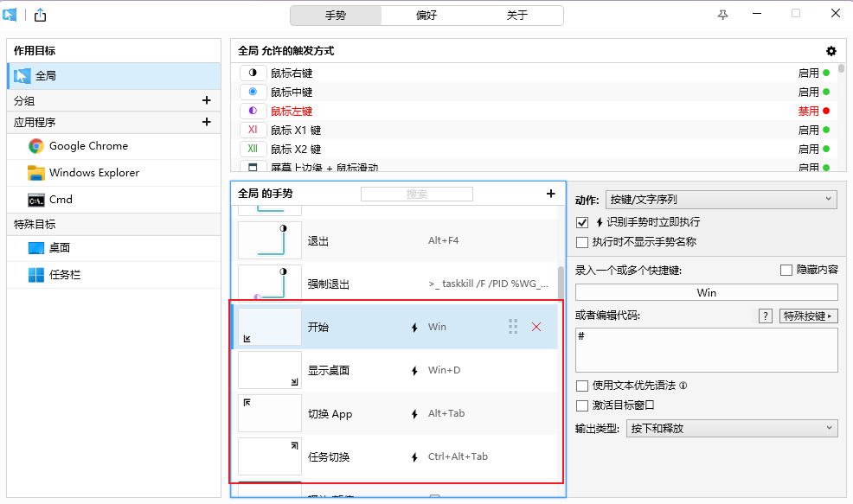Add a new group with the plus icon
853x504 pixels.
206,100
